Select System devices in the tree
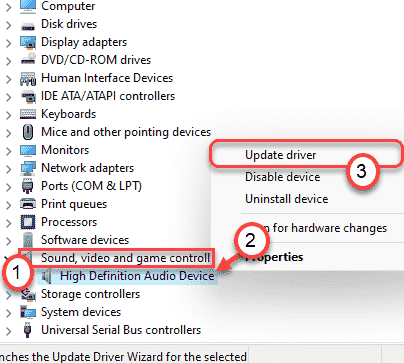 point(81,312)
